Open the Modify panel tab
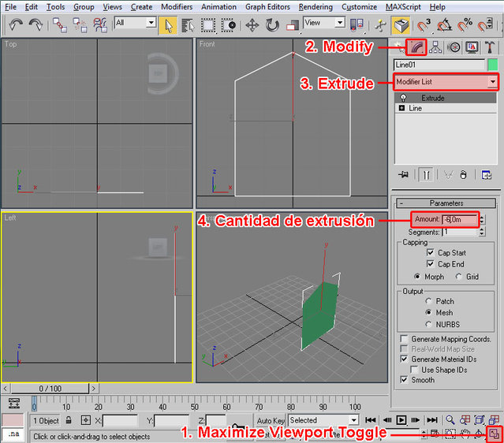Screen dimensions: 504x443 [418, 47]
